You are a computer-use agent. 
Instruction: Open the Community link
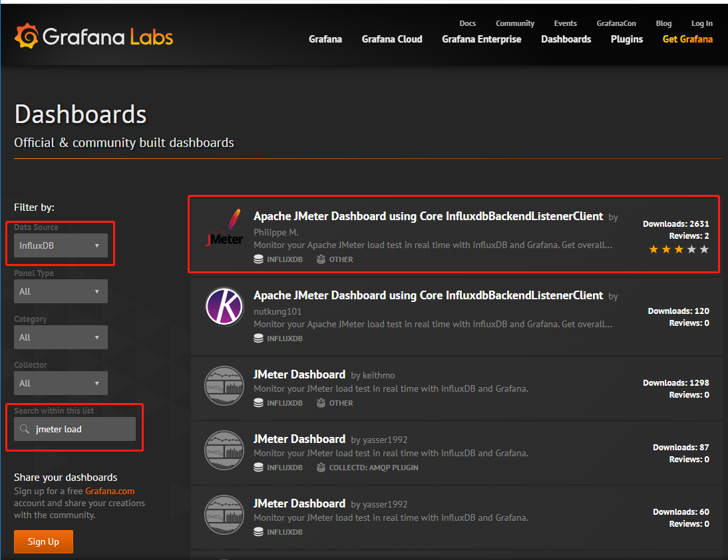[x=515, y=23]
